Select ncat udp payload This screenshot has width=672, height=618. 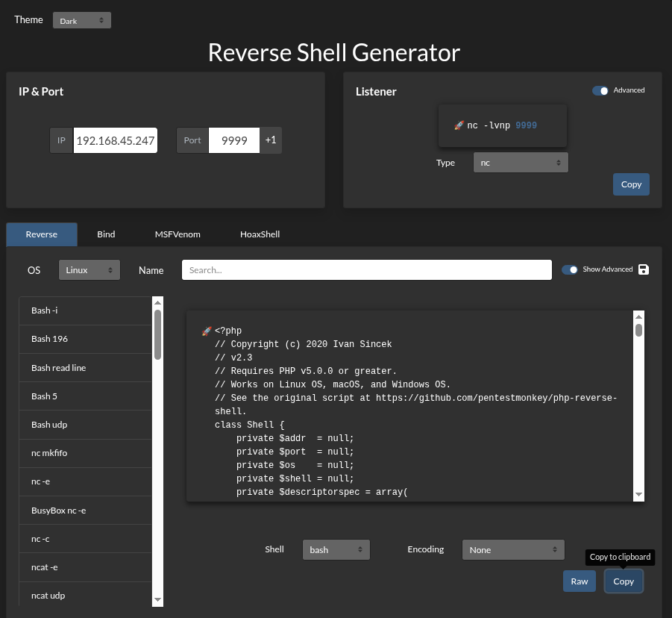[85, 596]
